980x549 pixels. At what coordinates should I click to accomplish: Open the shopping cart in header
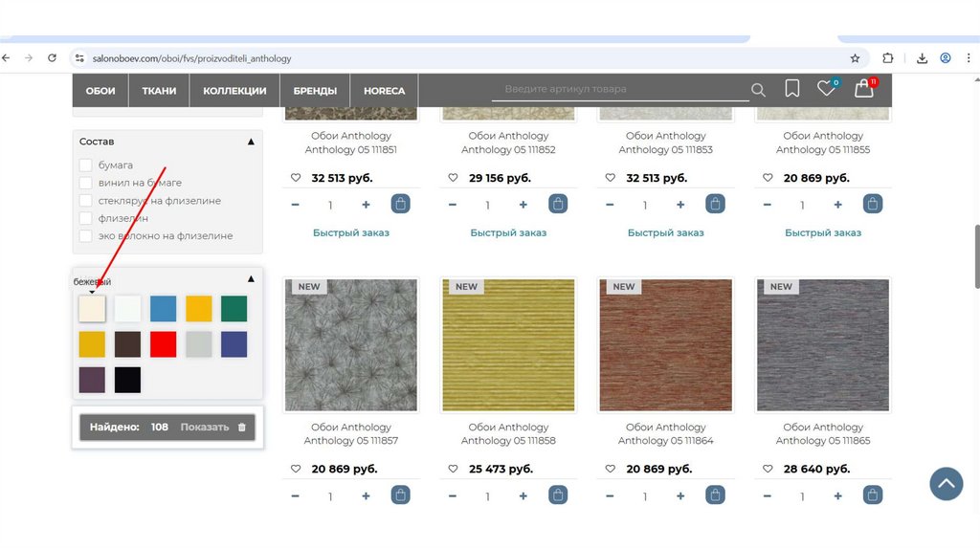pos(864,88)
